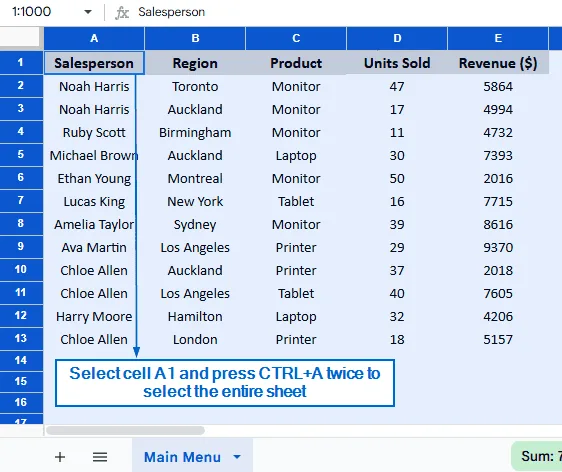The width and height of the screenshot is (562, 472).
Task: Select the Toronto cell
Action: point(195,87)
